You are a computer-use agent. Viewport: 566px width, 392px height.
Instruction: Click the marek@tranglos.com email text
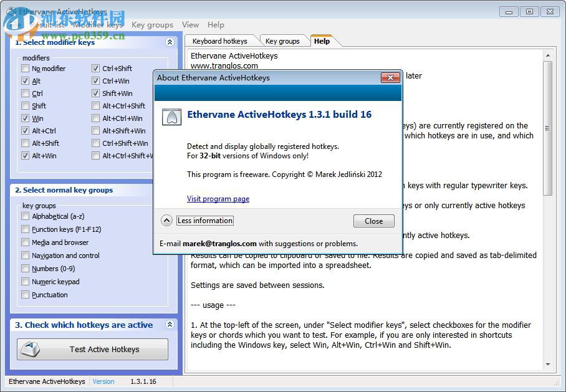pos(219,244)
